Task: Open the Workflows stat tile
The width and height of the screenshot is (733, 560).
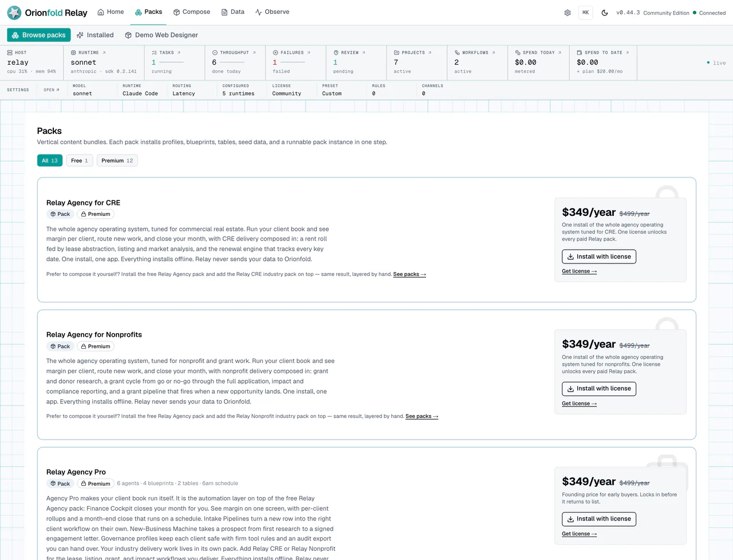Action: 477,62
